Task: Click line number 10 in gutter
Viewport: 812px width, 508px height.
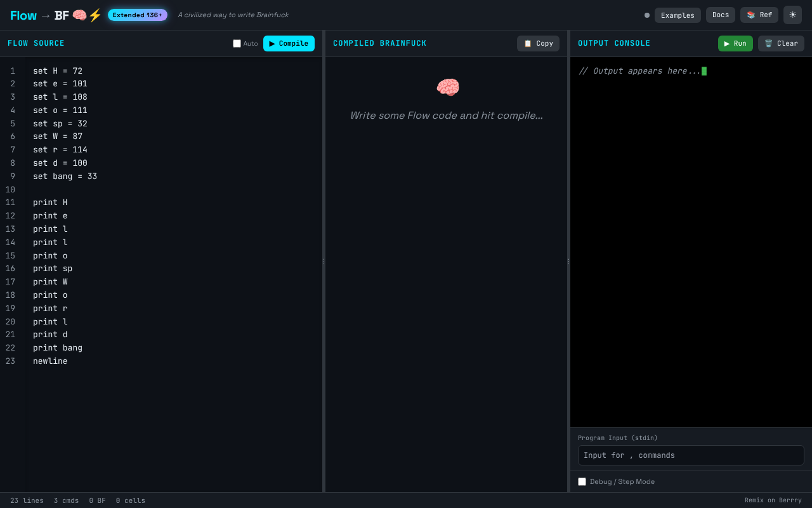Action: tap(10, 190)
